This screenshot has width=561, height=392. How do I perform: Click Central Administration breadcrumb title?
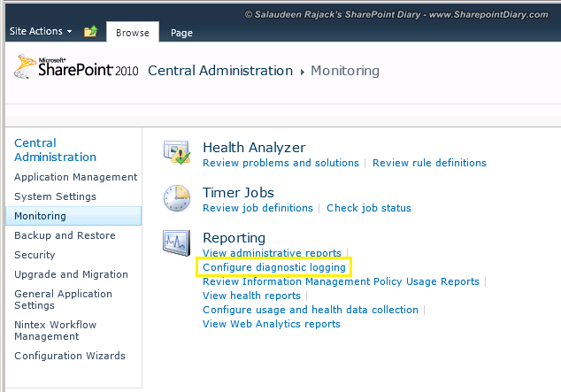(x=220, y=71)
